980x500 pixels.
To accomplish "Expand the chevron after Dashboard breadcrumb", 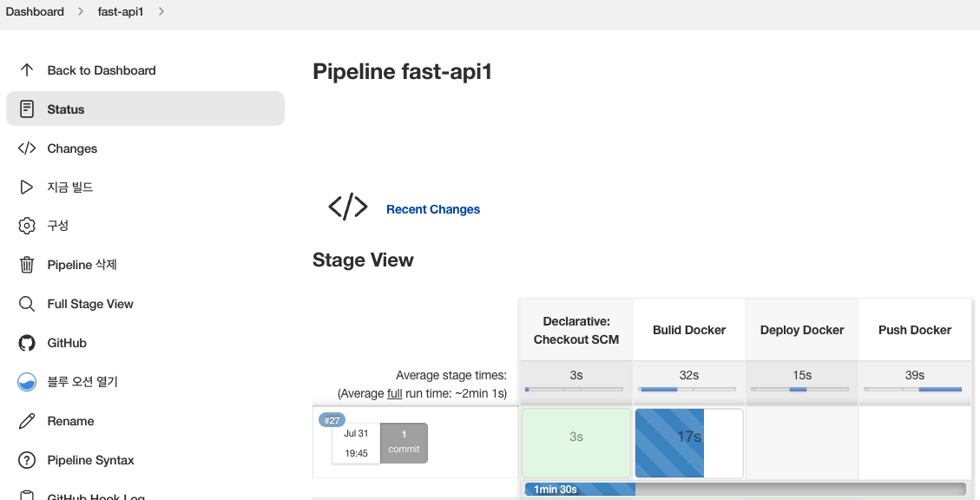I will click(x=80, y=12).
